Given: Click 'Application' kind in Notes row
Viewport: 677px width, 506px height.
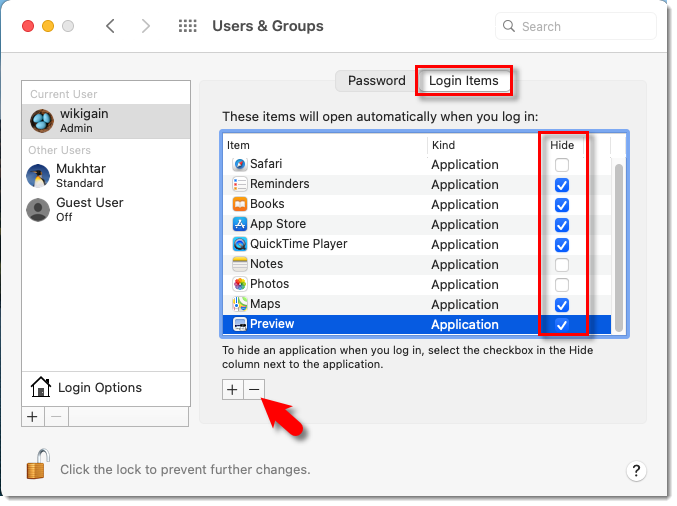Looking at the screenshot, I should pyautogui.click(x=465, y=265).
